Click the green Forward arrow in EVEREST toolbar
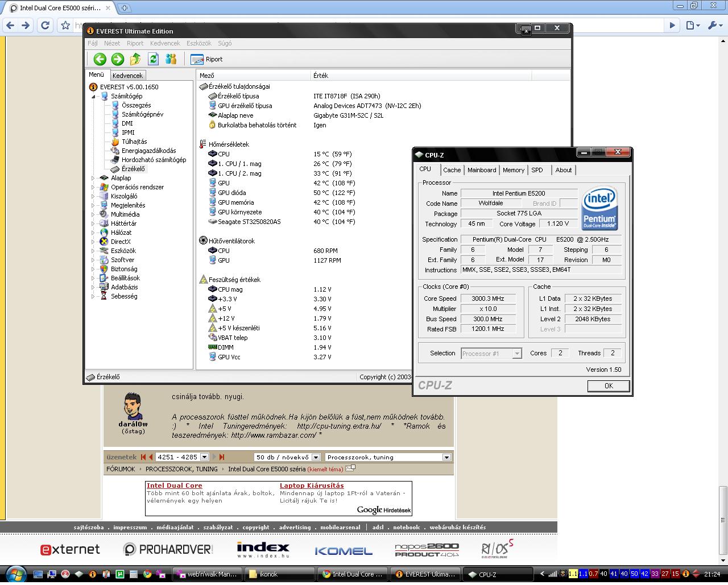The image size is (728, 585). coord(118,59)
